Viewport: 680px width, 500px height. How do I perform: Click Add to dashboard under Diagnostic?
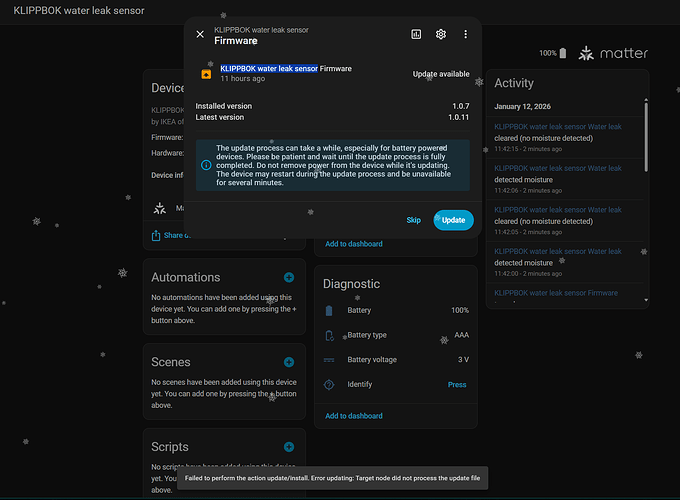click(x=353, y=416)
